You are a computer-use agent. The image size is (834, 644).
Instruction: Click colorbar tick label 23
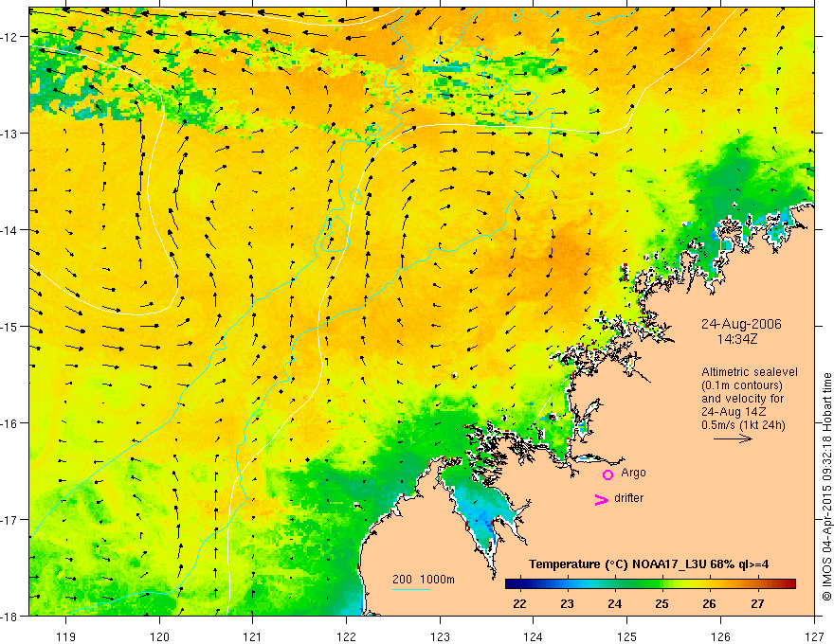567,603
